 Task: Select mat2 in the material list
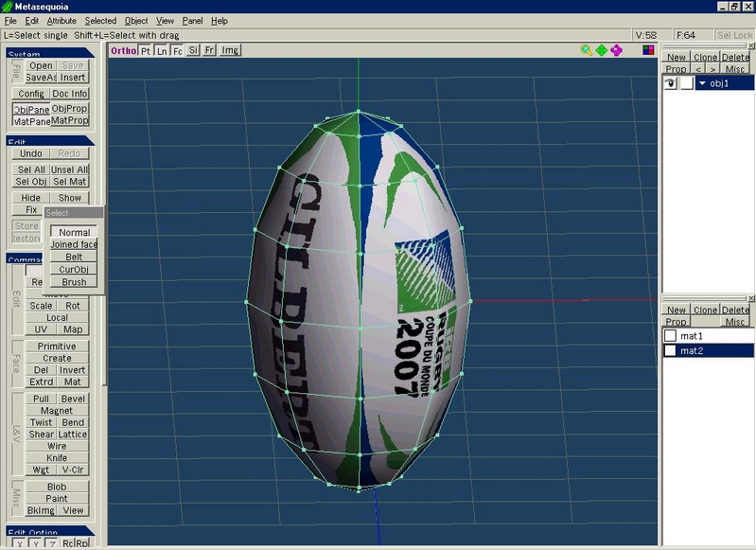point(692,351)
